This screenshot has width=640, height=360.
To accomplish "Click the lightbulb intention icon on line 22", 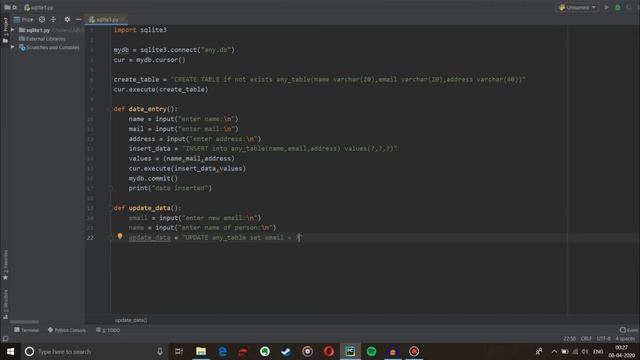I will (x=120, y=236).
